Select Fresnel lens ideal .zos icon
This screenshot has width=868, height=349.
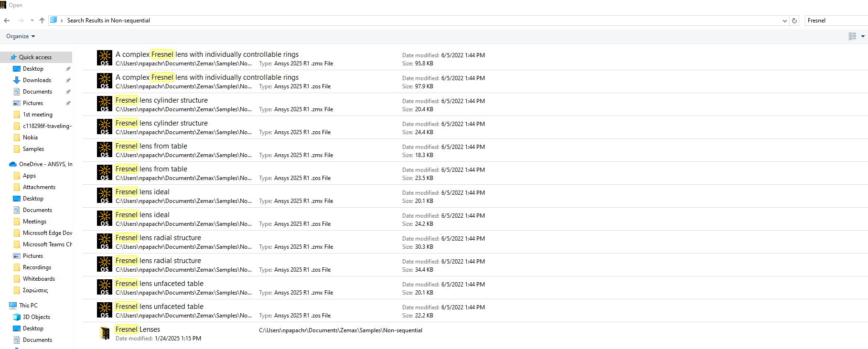tap(105, 218)
